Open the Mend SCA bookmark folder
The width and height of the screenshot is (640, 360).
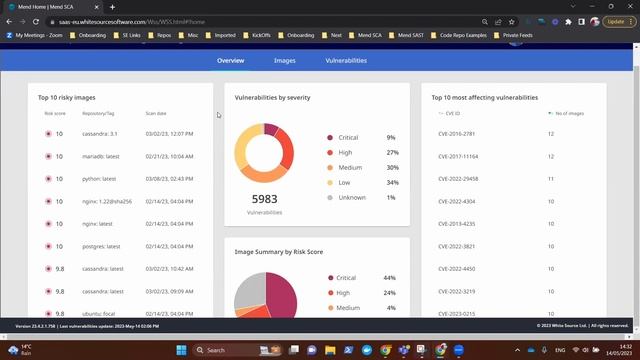(x=365, y=36)
